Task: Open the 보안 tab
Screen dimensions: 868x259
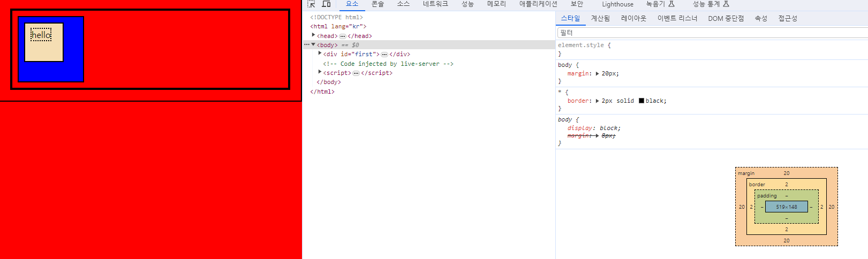Action: (x=577, y=4)
